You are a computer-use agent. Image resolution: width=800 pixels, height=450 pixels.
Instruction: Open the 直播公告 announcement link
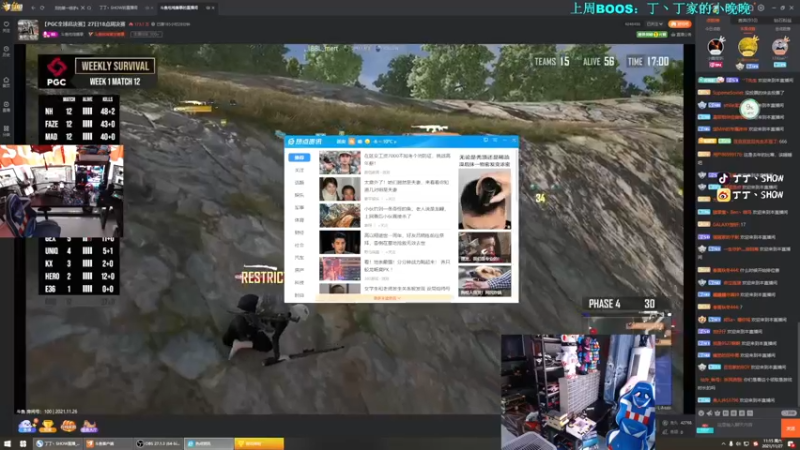[681, 34]
